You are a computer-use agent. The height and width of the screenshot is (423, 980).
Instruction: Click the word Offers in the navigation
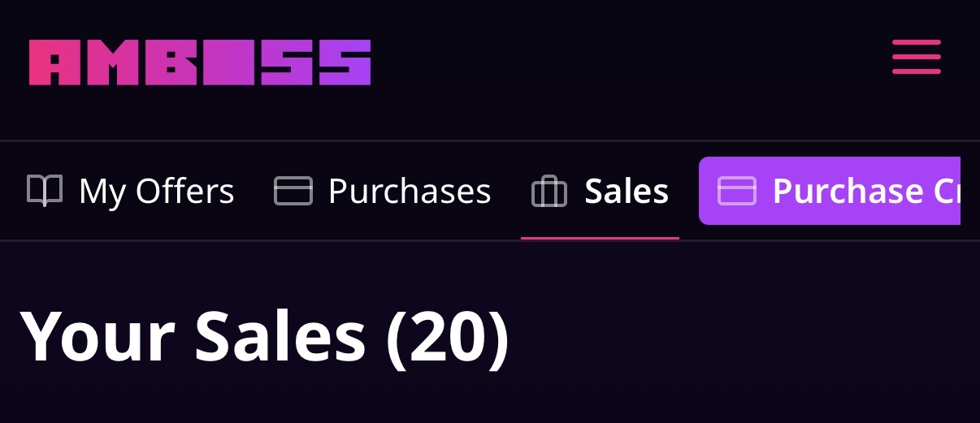point(184,191)
